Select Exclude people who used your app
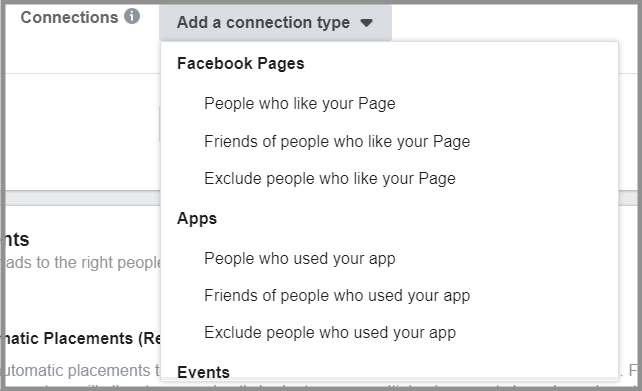This screenshot has height=391, width=642. 330,333
